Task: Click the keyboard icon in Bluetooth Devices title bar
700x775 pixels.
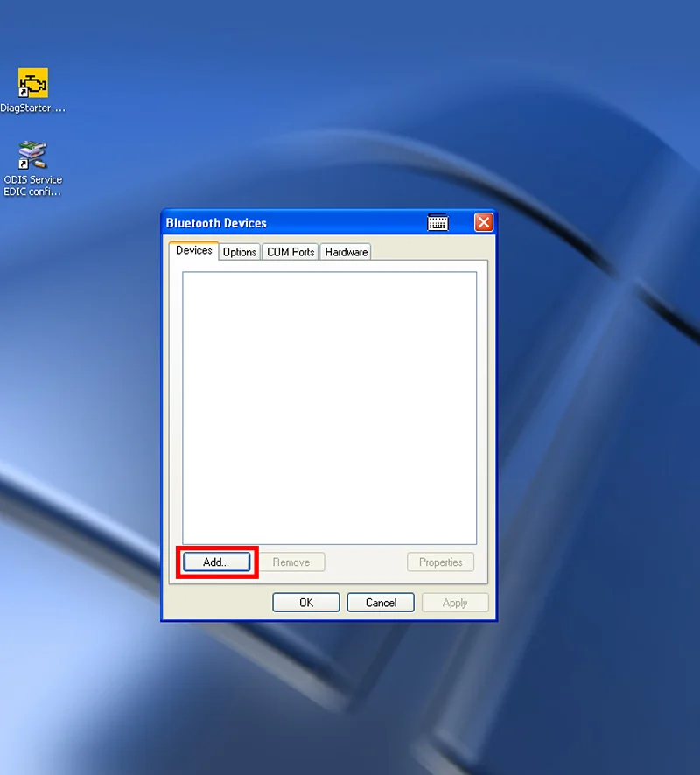Action: click(x=437, y=222)
